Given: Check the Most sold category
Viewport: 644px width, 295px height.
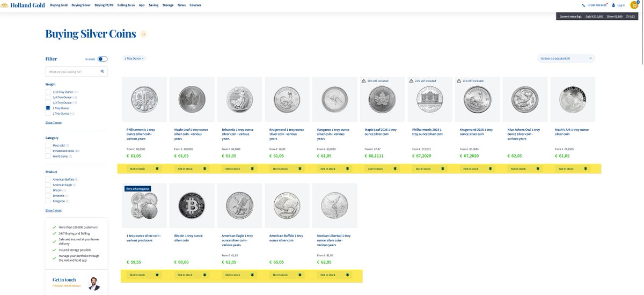Looking at the screenshot, I should click(x=48, y=145).
